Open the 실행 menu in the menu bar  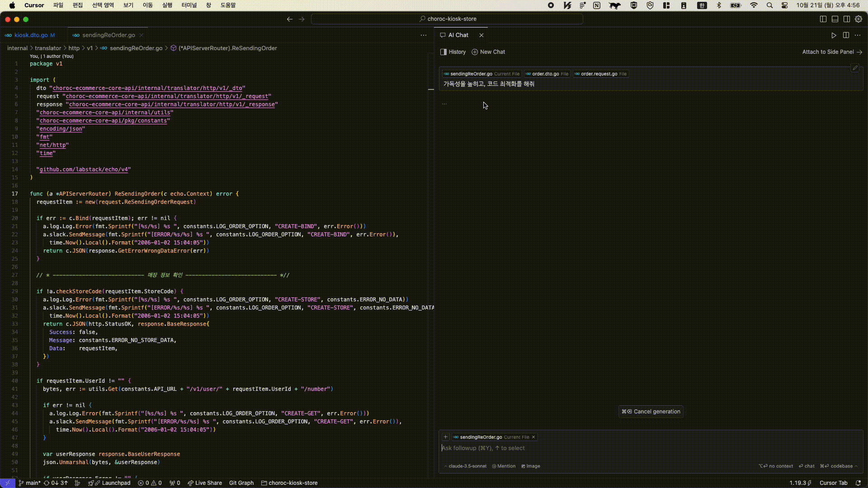pyautogui.click(x=167, y=5)
